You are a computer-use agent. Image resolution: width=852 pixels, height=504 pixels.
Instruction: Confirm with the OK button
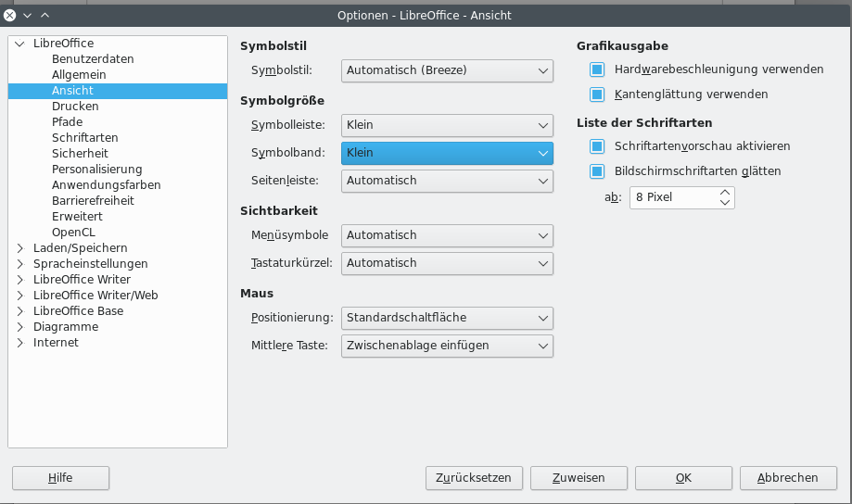[x=683, y=478]
